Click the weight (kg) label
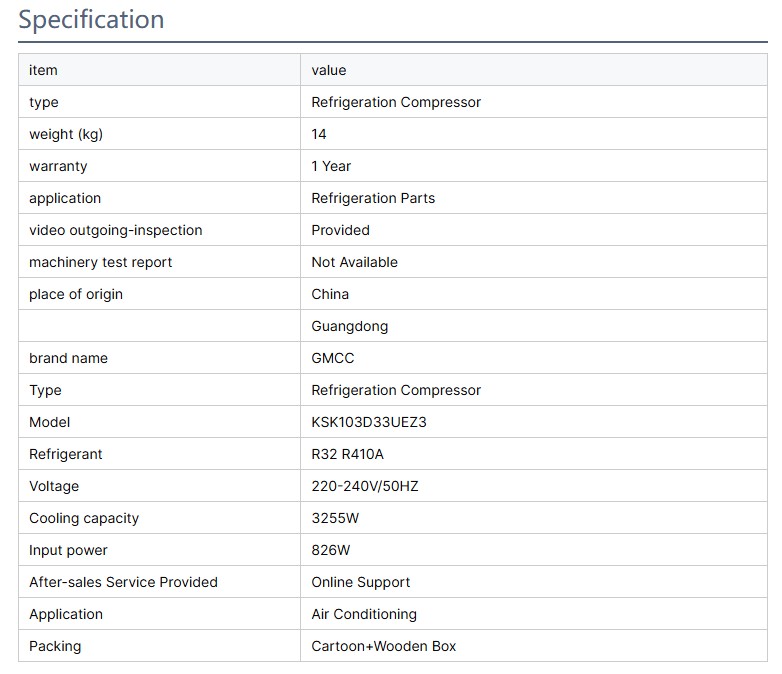782x674 pixels. click(x=66, y=134)
